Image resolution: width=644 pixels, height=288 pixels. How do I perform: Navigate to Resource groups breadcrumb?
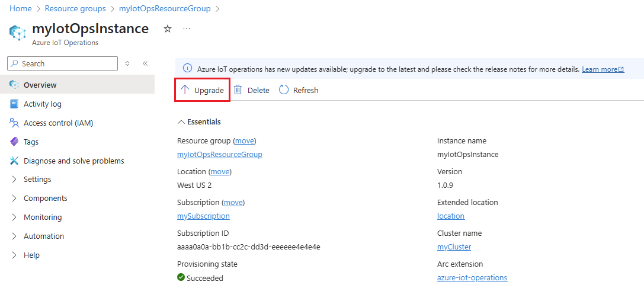[75, 9]
